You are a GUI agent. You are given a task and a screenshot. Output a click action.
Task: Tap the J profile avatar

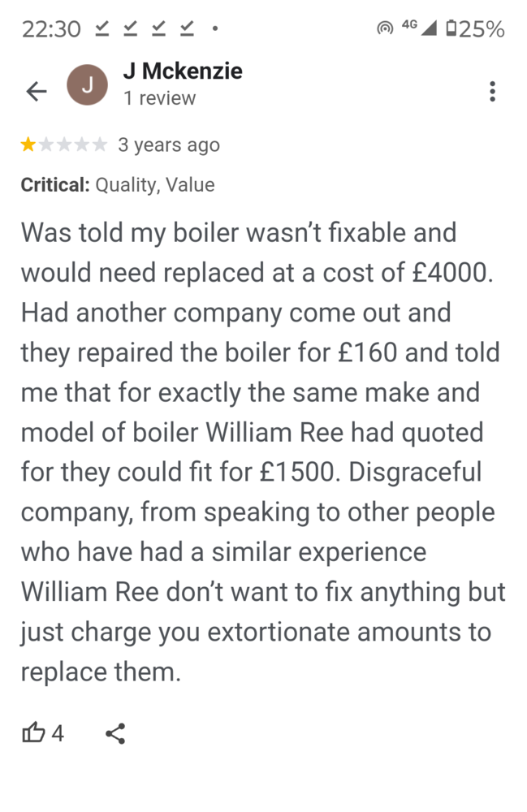point(86,84)
